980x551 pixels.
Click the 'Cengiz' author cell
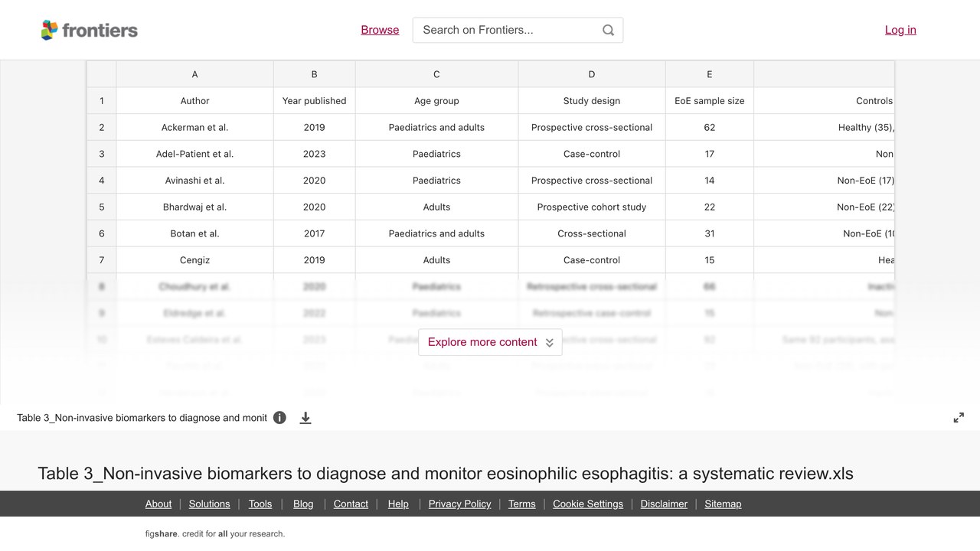click(194, 260)
